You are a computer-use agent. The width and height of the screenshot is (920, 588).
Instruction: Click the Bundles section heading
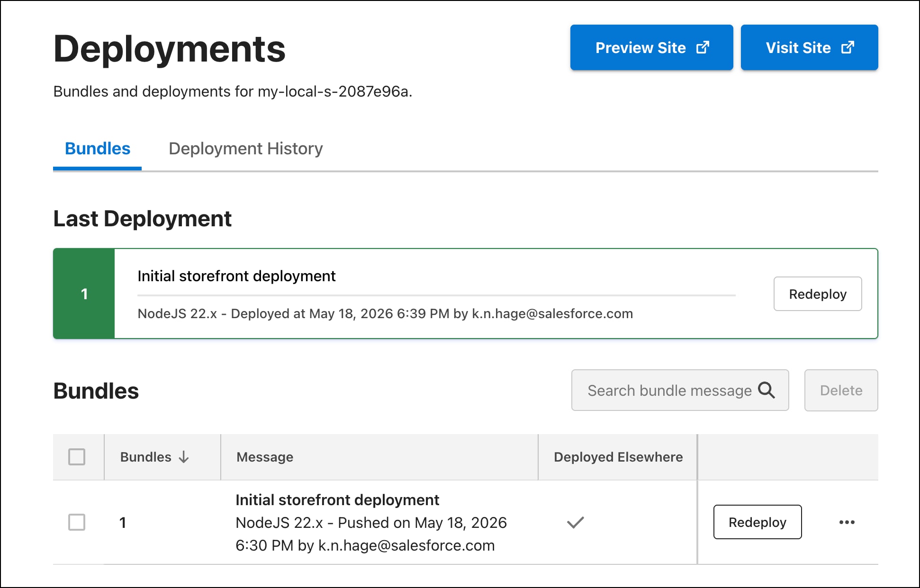coord(96,391)
